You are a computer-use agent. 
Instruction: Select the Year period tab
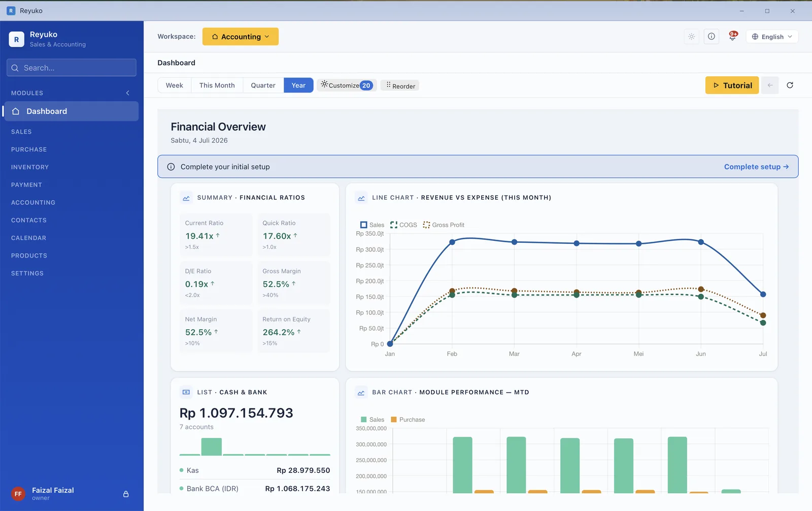point(298,85)
